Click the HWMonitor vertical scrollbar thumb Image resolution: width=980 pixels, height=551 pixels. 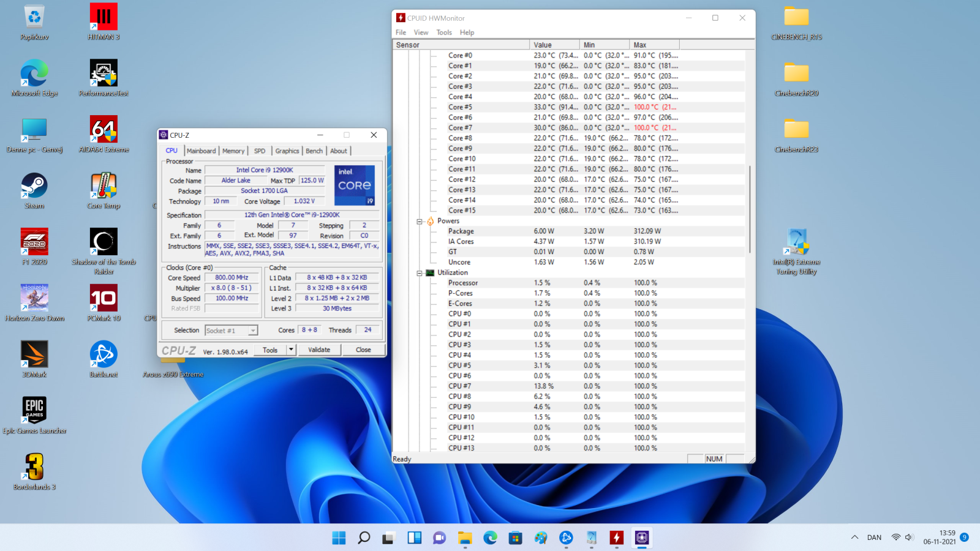[x=750, y=209]
